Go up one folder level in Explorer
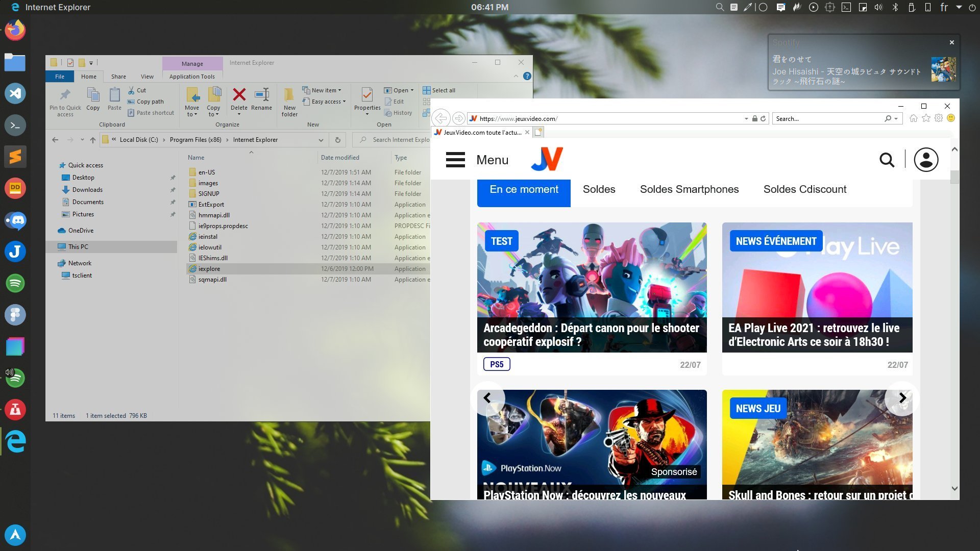The width and height of the screenshot is (980, 551). click(x=92, y=140)
